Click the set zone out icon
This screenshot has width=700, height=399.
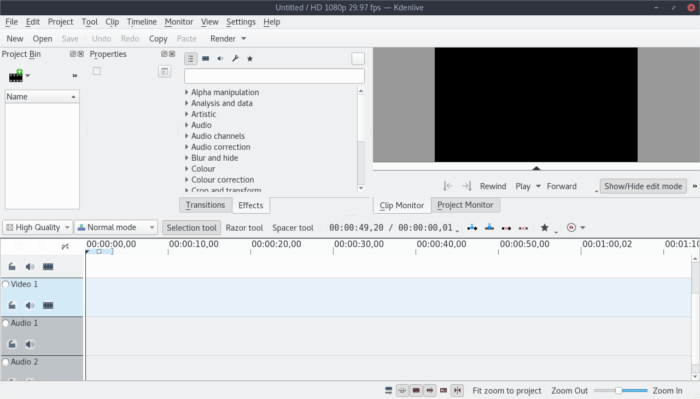pyautogui.click(x=467, y=186)
